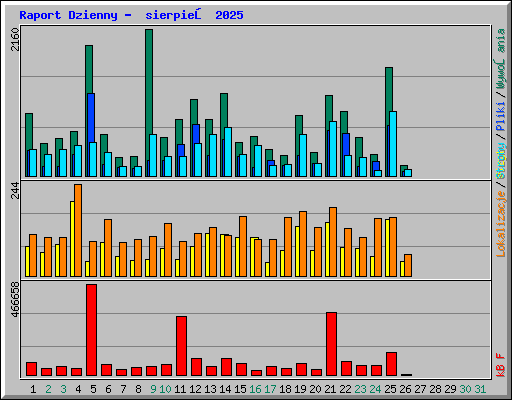Click day label "1" on the x-axis
This screenshot has width=512, height=400.
(33, 389)
